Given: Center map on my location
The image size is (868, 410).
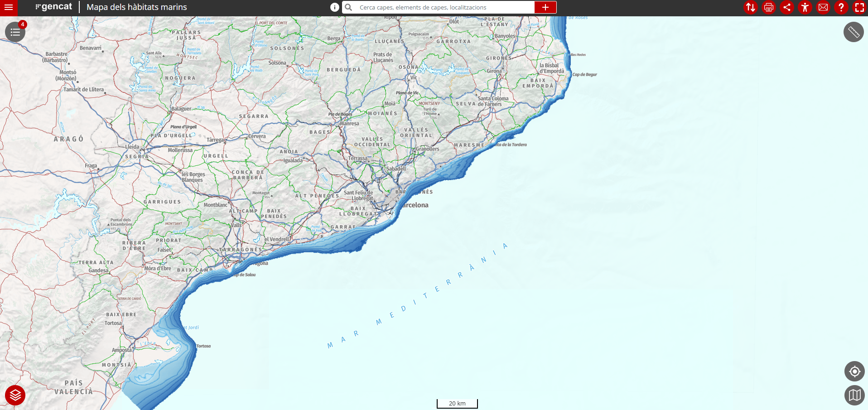Looking at the screenshot, I should point(854,371).
